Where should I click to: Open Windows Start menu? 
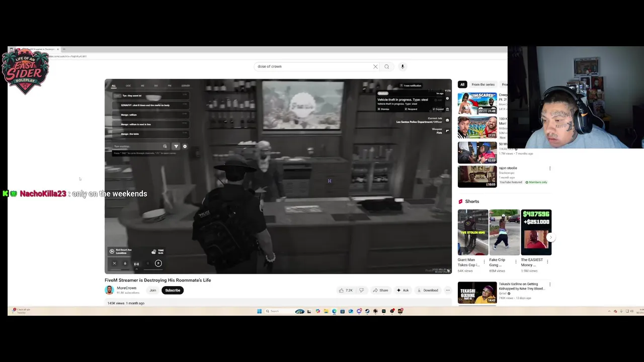[x=259, y=311]
